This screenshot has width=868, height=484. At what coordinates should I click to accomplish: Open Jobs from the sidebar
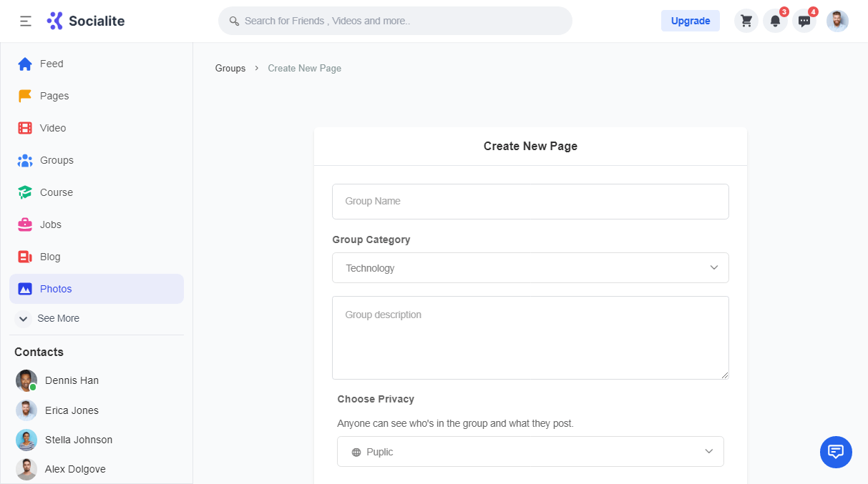point(50,224)
